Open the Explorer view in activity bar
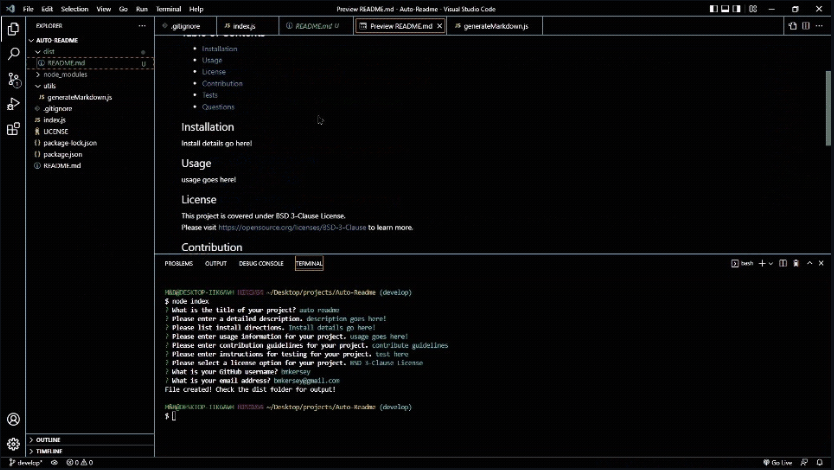 click(13, 29)
